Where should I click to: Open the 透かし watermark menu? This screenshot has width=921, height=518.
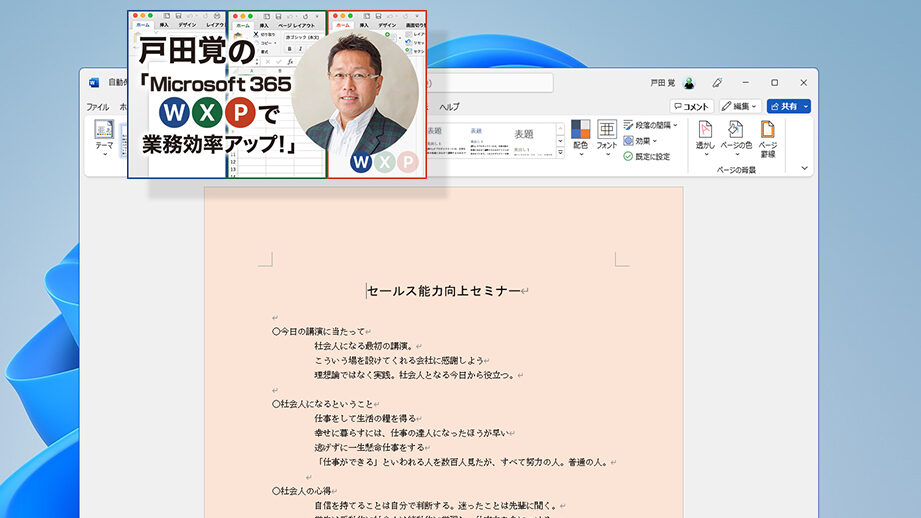coord(705,139)
